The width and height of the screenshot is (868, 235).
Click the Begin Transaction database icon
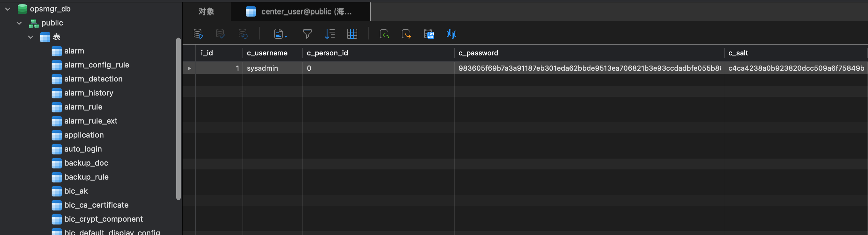click(198, 34)
